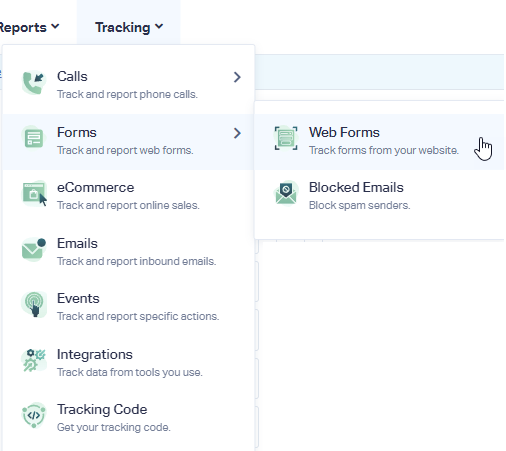Click the Tracking Code icon
Viewport: 506px width, 451px height.
pyautogui.click(x=34, y=415)
